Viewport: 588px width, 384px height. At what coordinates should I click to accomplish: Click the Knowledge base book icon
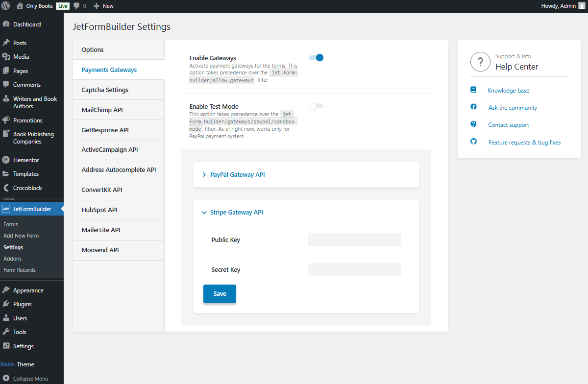[x=473, y=90]
